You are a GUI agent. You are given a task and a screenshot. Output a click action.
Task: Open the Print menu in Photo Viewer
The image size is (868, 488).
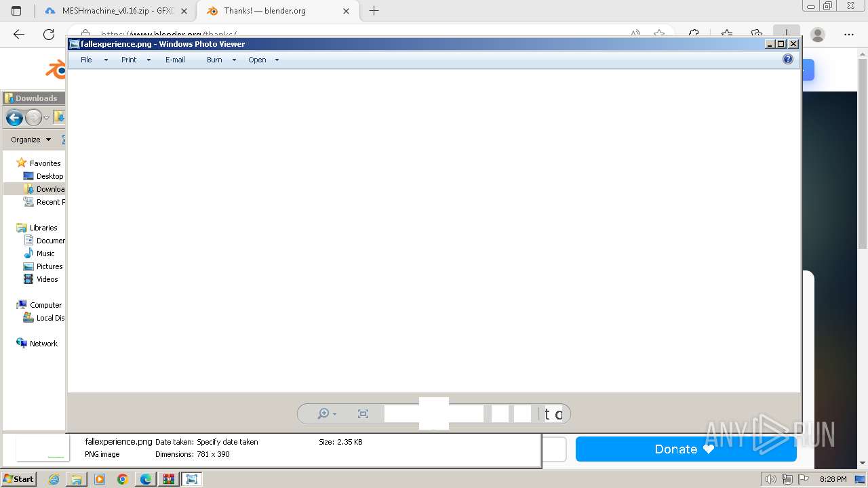(x=129, y=60)
